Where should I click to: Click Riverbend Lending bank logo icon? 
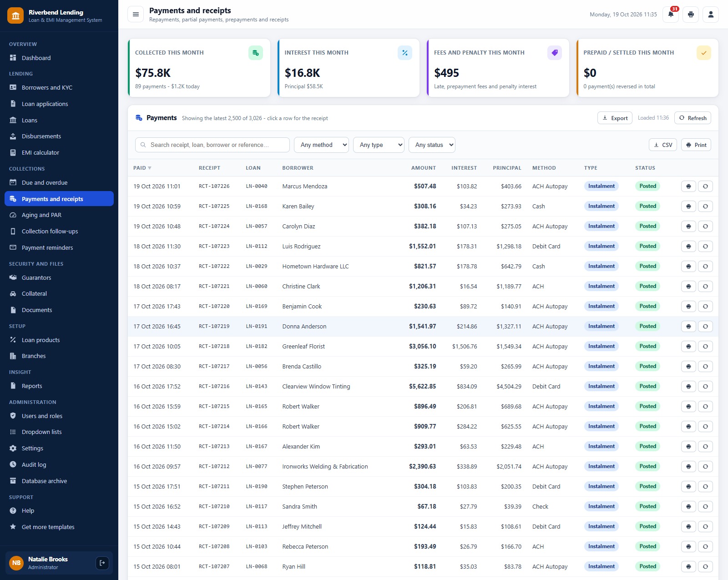(x=15, y=16)
